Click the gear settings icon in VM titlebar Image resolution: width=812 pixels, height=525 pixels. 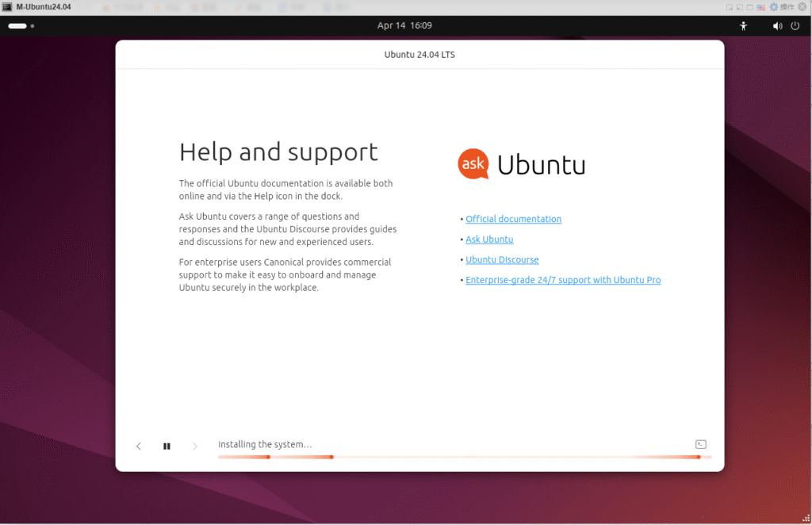(774, 6)
